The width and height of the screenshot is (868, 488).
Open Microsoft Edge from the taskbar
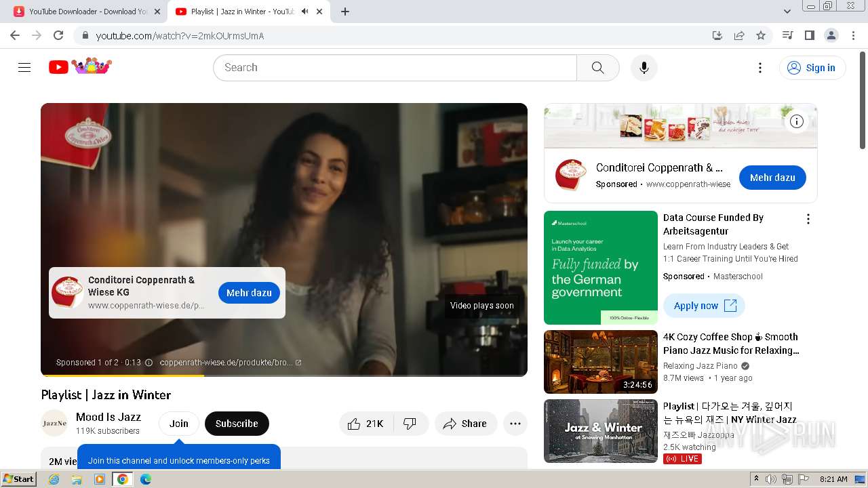[x=145, y=479]
